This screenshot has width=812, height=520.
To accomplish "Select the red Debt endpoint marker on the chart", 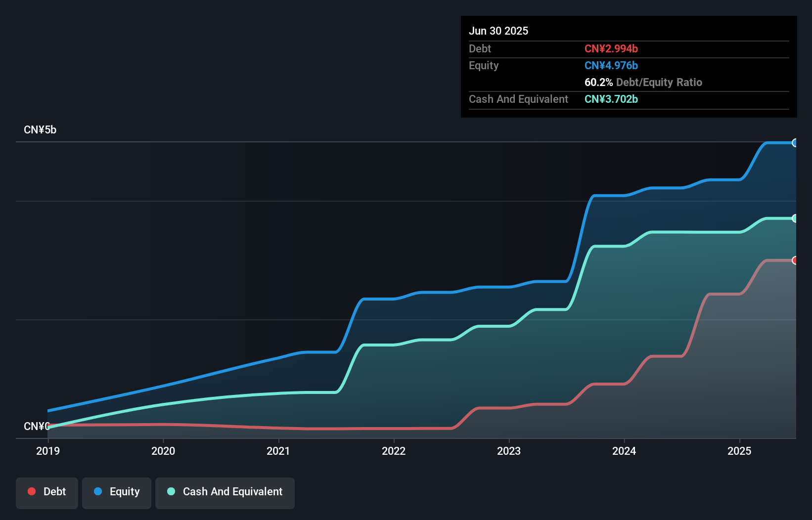I will click(x=795, y=260).
